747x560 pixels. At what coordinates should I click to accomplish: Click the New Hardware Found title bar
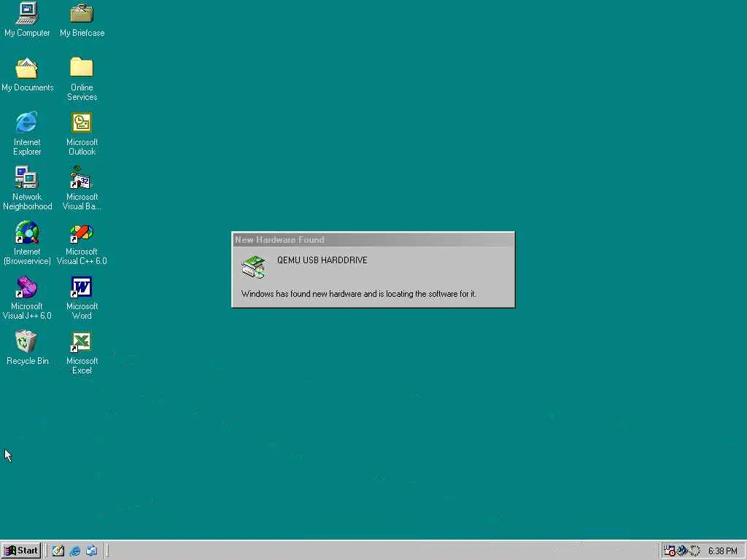click(x=373, y=239)
